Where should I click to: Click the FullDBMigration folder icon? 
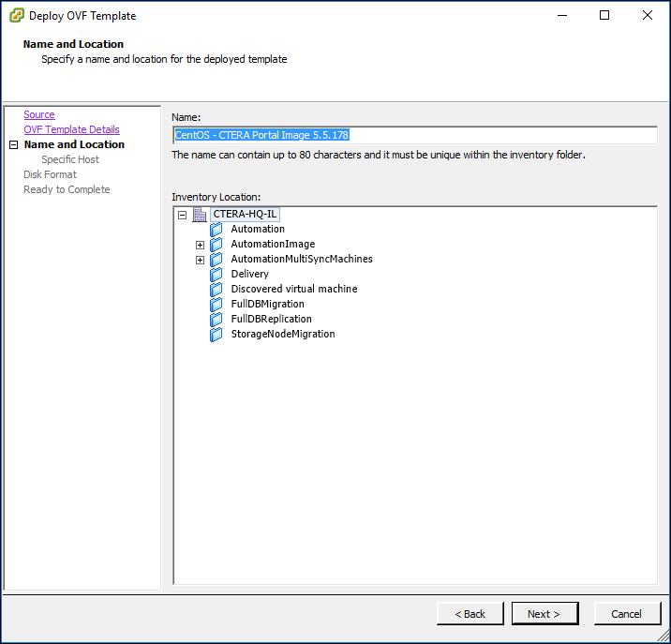point(216,305)
